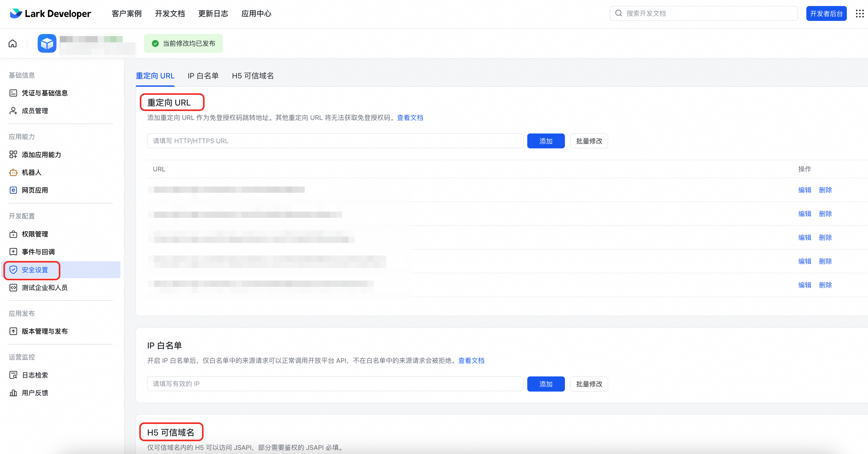
Task: Open the Bot (机器人) sidebar item
Action: [x=31, y=172]
